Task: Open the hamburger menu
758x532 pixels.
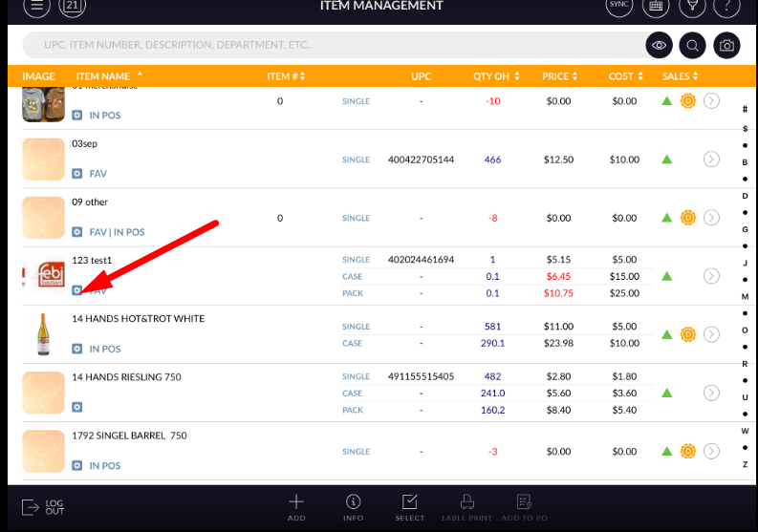Action: click(x=35, y=6)
